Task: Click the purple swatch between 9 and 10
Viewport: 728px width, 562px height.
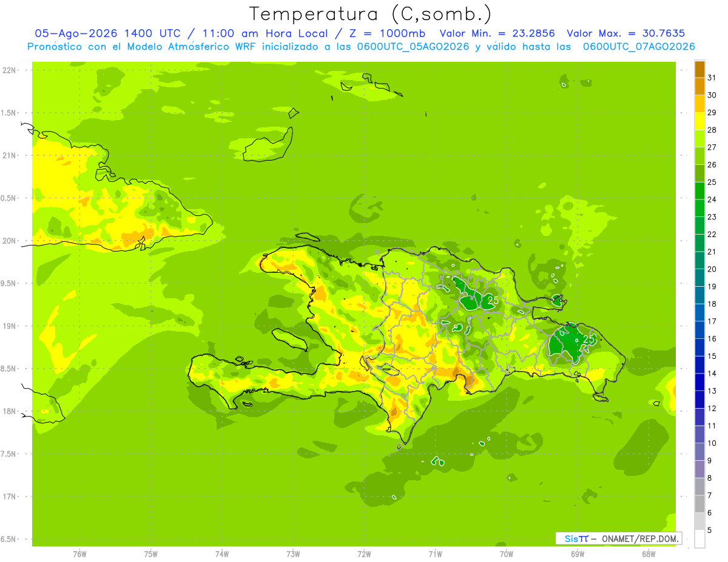Action: [699, 452]
